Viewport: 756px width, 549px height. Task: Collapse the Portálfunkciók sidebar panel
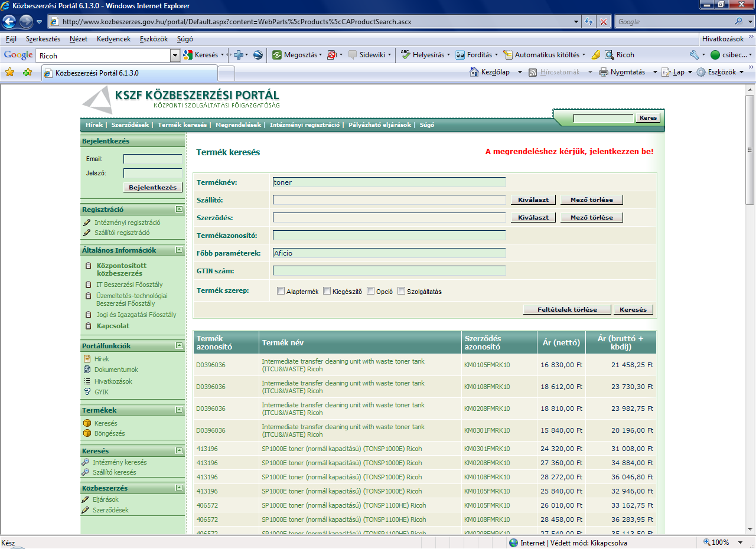pos(179,346)
